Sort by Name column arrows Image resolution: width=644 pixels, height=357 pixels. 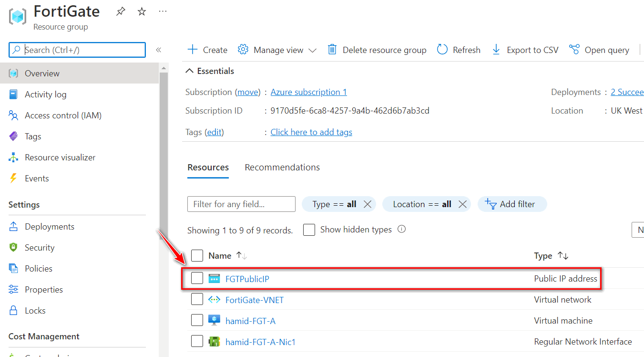pyautogui.click(x=242, y=256)
